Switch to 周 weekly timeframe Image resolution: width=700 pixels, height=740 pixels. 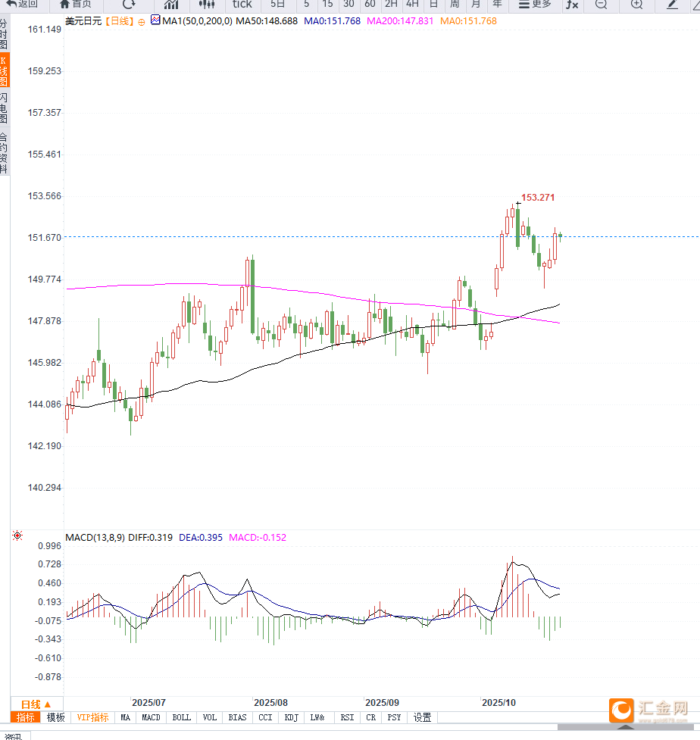(455, 5)
